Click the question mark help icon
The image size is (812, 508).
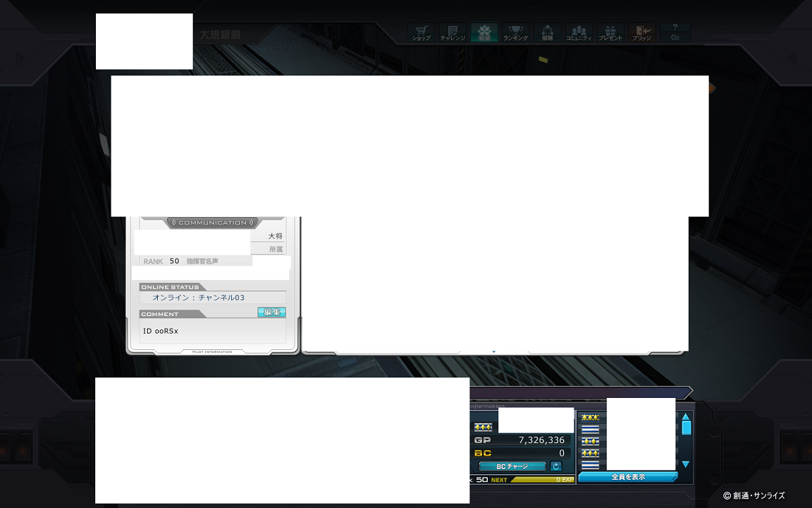[675, 27]
